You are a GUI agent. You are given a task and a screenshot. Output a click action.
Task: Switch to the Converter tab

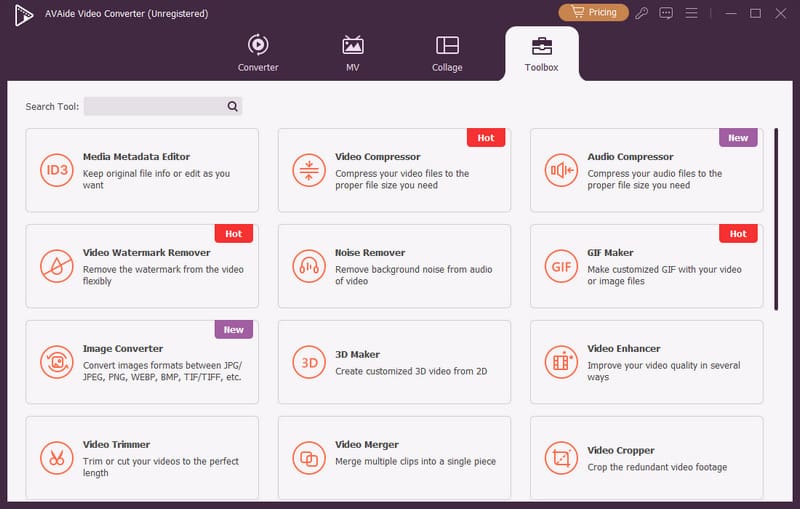[x=258, y=53]
